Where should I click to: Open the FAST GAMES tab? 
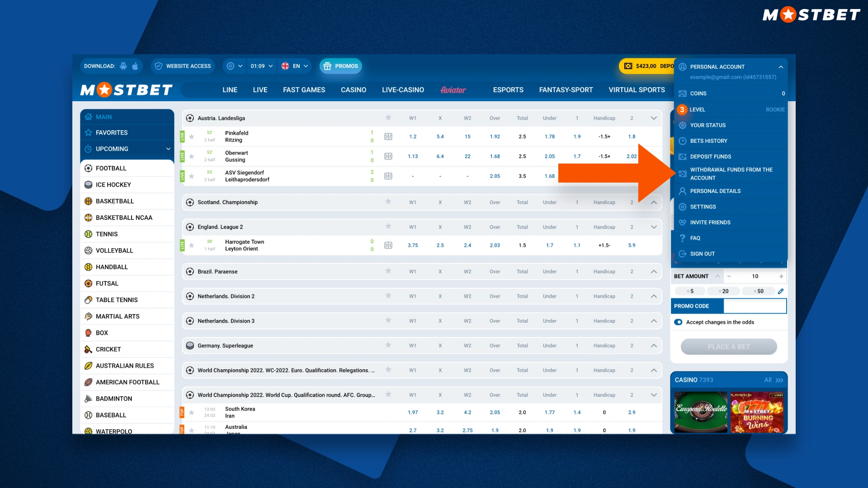click(304, 90)
